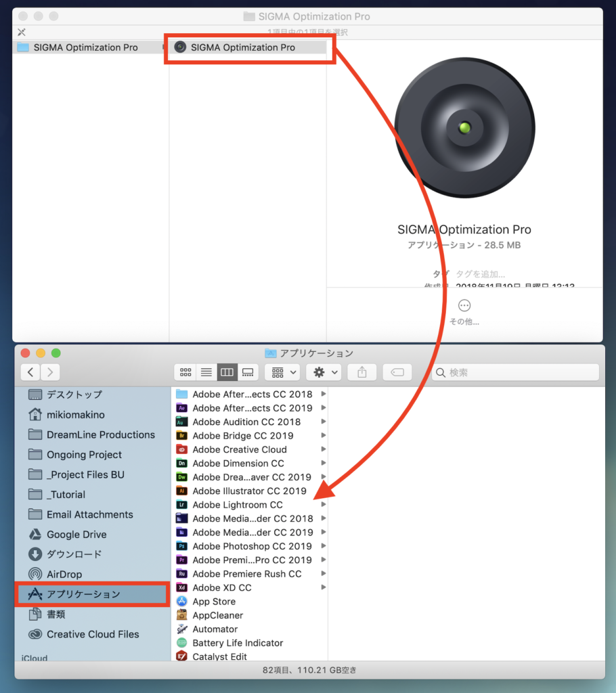This screenshot has width=616, height=693.
Task: Select Adobe Illustrator CC 2019 icon
Action: 181,491
